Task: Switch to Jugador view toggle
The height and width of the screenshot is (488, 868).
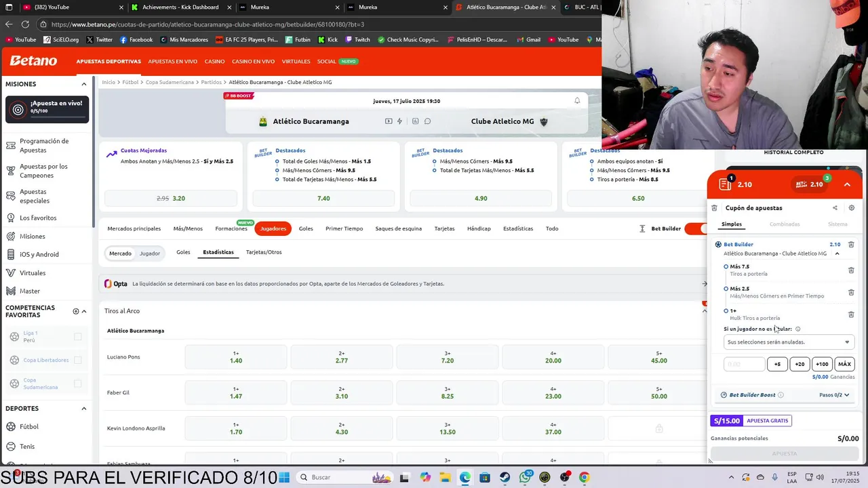Action: point(150,253)
